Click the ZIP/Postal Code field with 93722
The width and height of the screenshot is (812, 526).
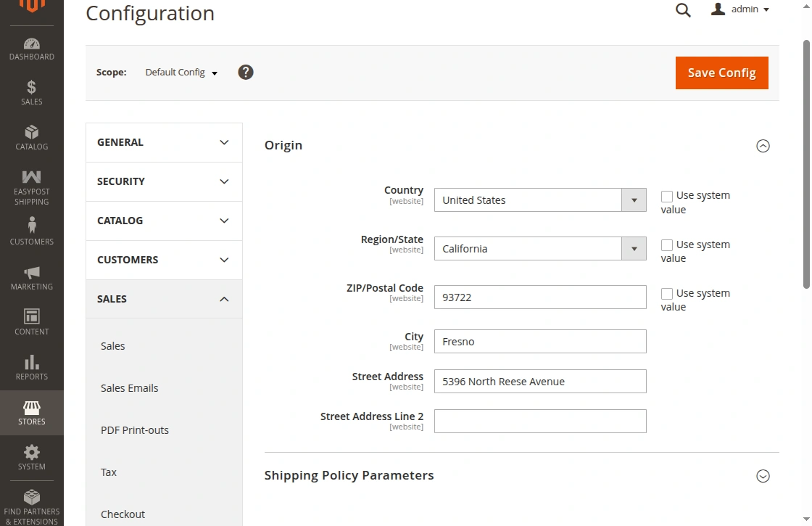(x=540, y=297)
